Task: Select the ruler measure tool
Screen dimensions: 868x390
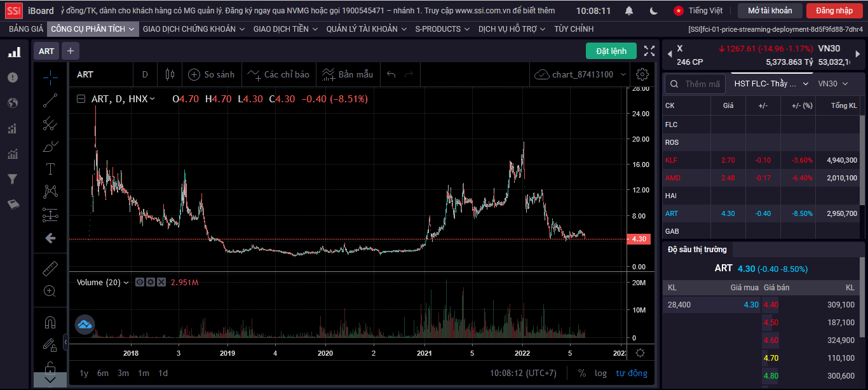Action: coord(50,269)
